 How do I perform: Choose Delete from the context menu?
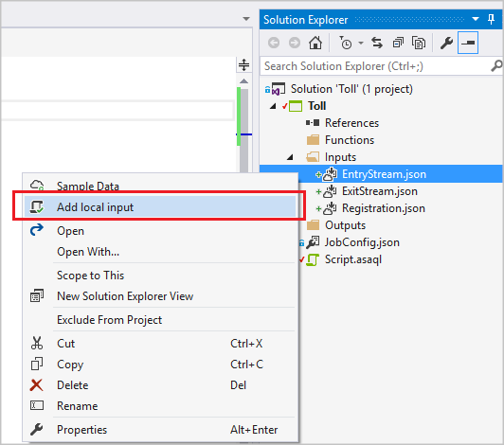[160, 385]
